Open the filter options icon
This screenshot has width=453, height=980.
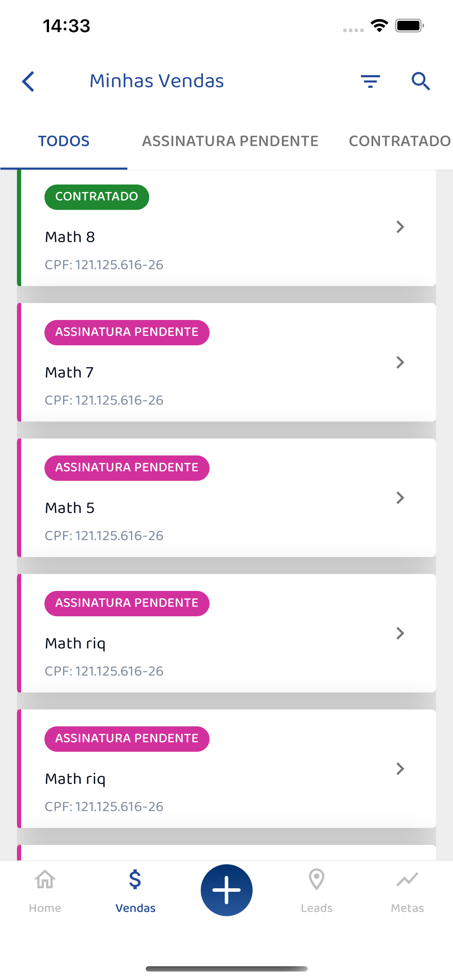coord(370,81)
